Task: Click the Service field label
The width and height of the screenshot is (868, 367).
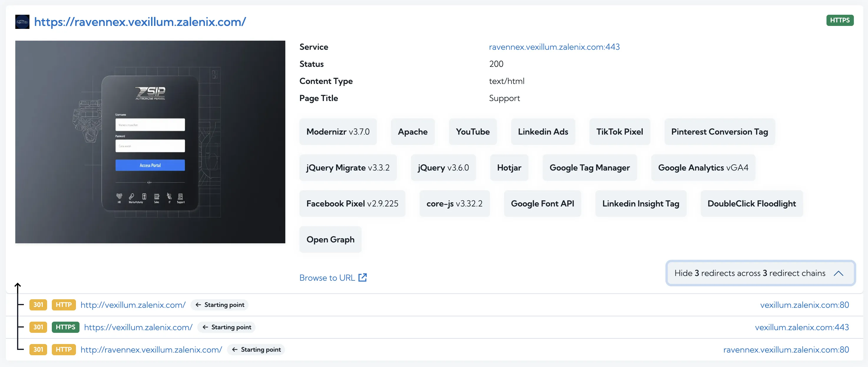Action: [x=314, y=47]
